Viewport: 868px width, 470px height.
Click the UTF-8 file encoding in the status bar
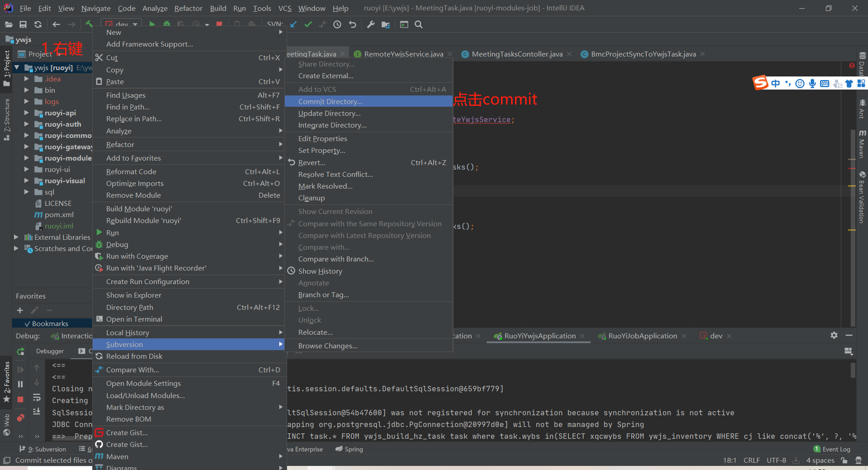point(776,460)
